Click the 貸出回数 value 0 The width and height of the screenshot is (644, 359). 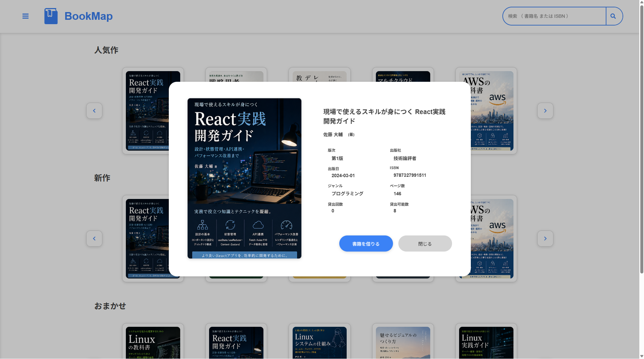tap(333, 211)
